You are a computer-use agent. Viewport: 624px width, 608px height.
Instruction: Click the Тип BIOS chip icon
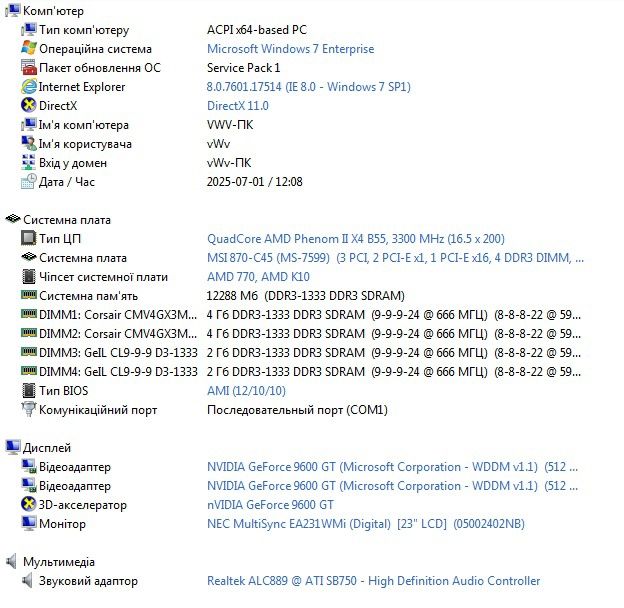pyautogui.click(x=29, y=390)
